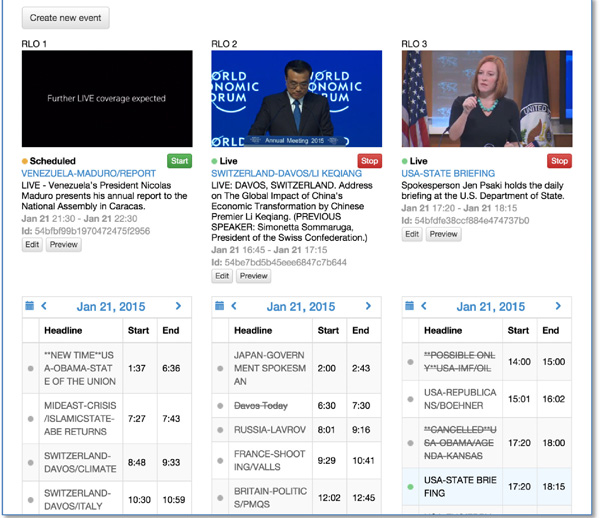Edit the USA-State Briefing event

point(412,234)
